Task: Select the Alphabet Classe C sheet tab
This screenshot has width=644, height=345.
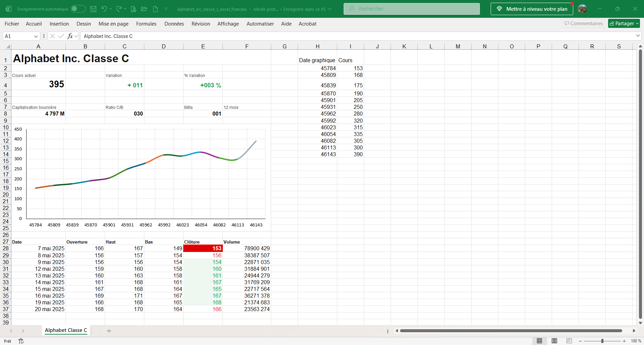Action: 66,330
